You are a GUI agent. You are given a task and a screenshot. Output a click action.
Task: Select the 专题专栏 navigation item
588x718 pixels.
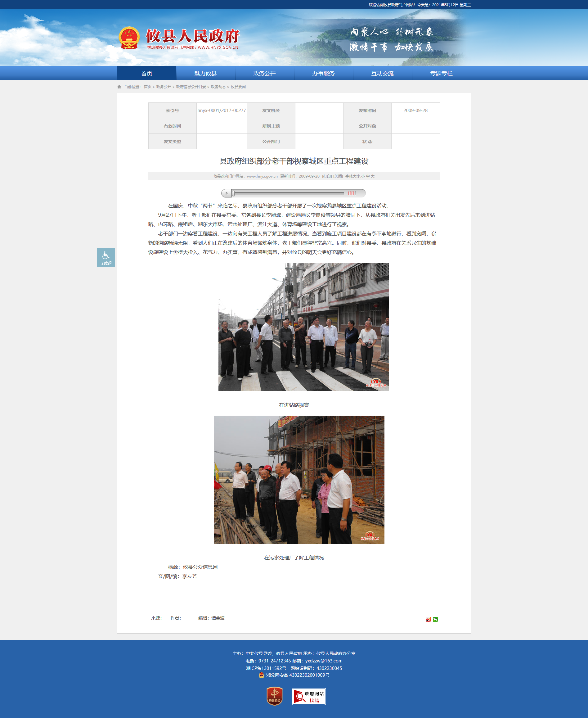(x=441, y=73)
